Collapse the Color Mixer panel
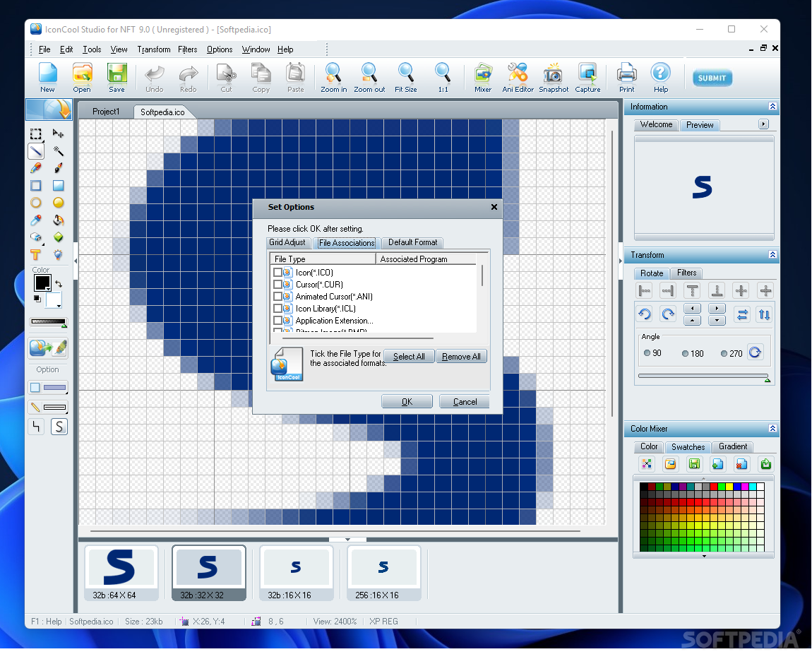 pos(772,429)
